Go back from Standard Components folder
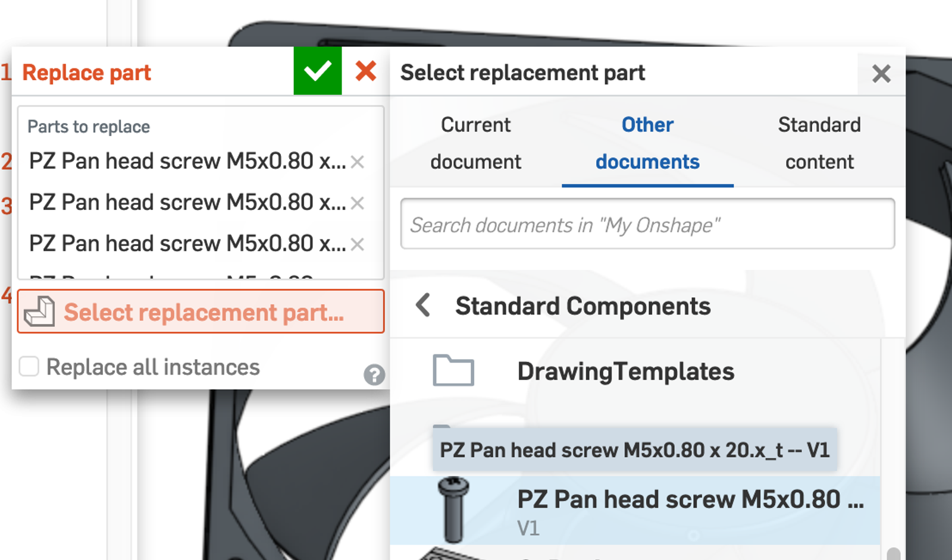952x560 pixels. (423, 306)
